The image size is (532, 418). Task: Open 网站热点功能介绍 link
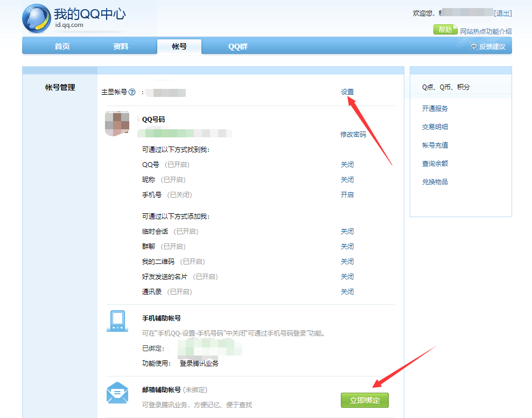[x=486, y=31]
